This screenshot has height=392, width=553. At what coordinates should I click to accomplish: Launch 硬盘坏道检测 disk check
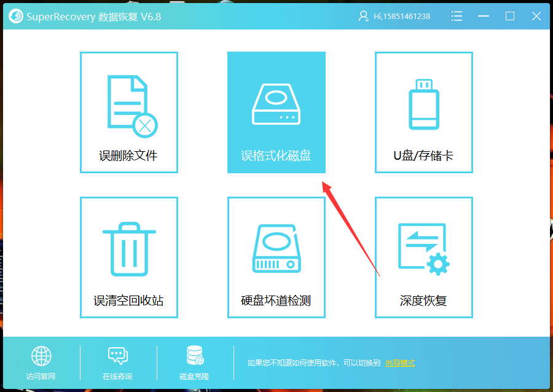pos(276,257)
